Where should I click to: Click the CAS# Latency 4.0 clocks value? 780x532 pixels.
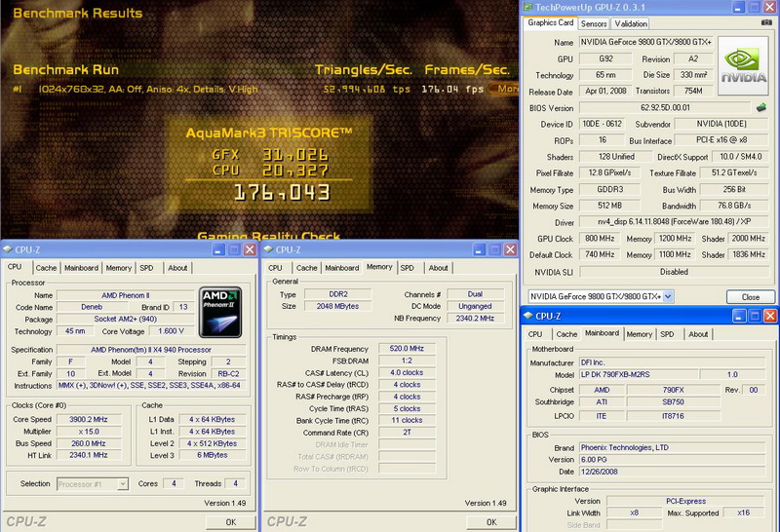(x=407, y=372)
